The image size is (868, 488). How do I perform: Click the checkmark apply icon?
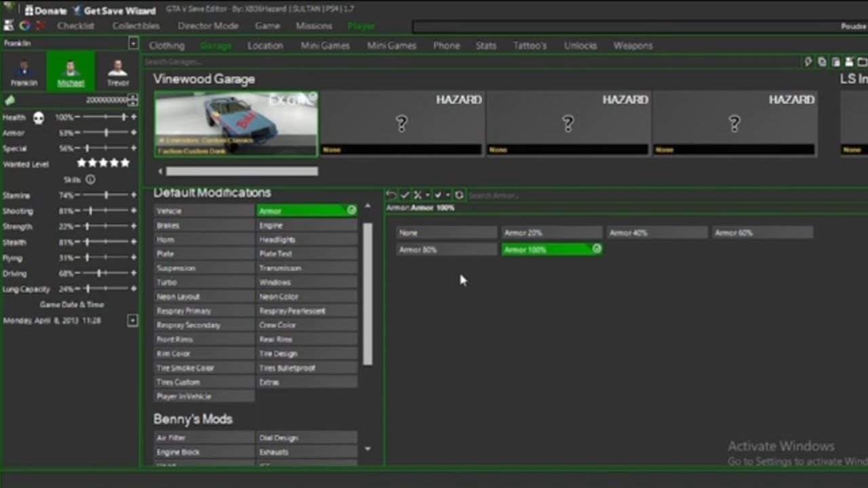pyautogui.click(x=404, y=195)
